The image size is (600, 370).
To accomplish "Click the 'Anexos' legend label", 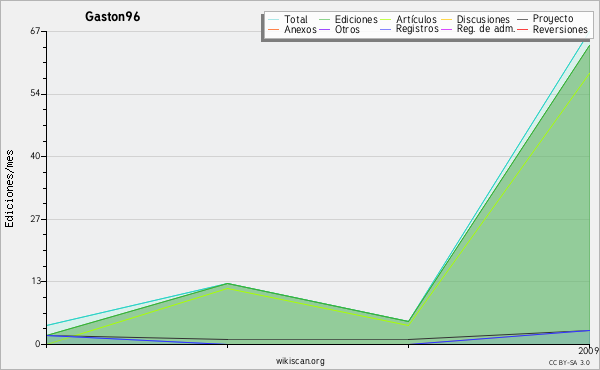I will (x=300, y=29).
